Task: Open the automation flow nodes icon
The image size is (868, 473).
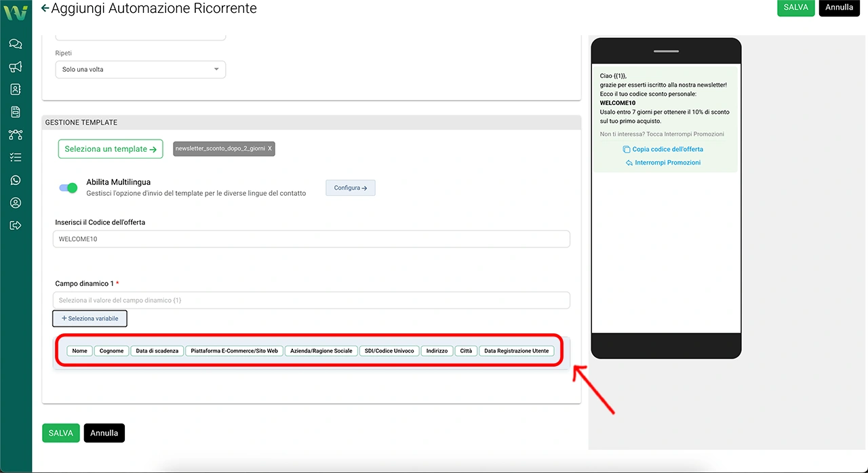Action: click(16, 135)
